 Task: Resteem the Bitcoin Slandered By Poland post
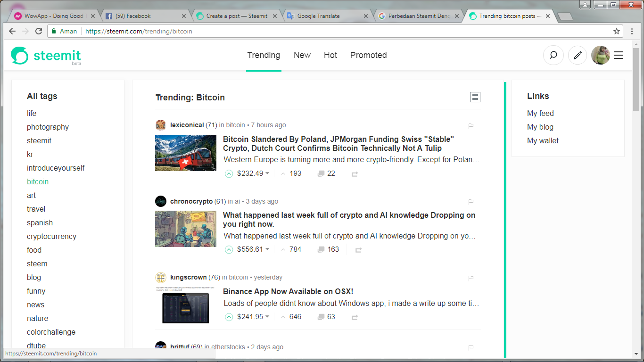tap(355, 174)
